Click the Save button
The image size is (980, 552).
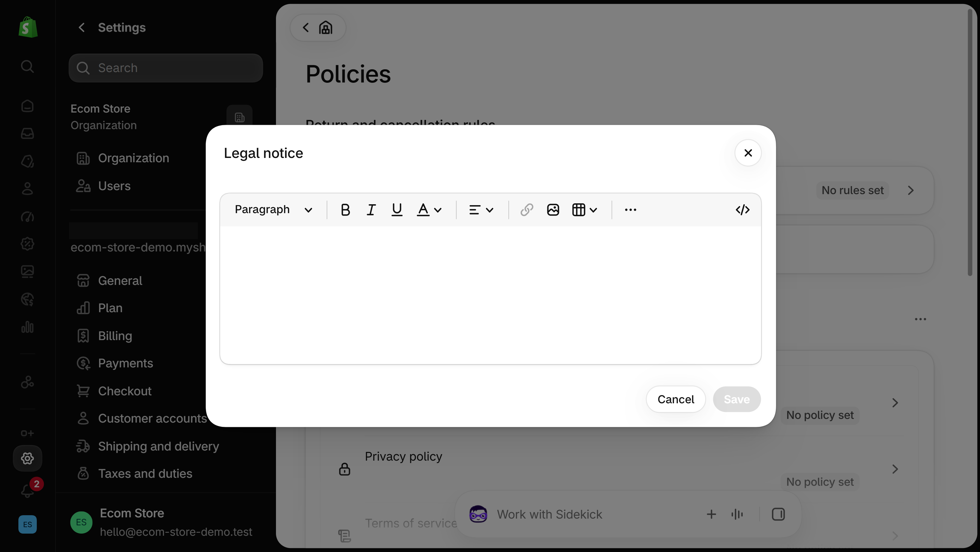coord(737,399)
